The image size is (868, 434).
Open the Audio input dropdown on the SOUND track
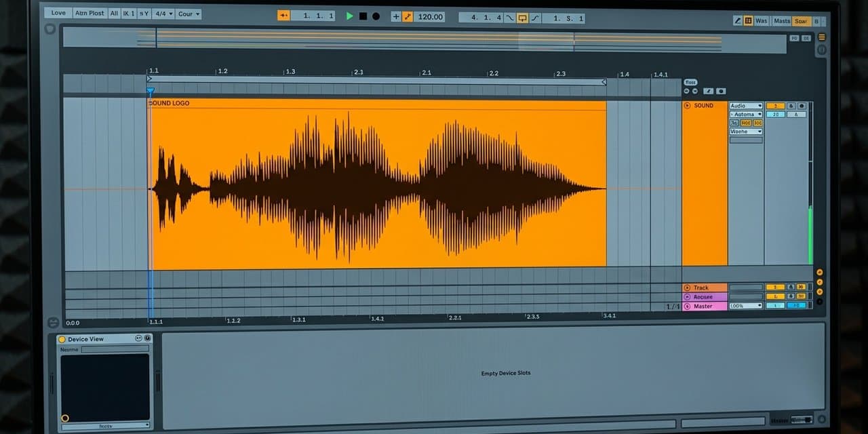pyautogui.click(x=746, y=106)
